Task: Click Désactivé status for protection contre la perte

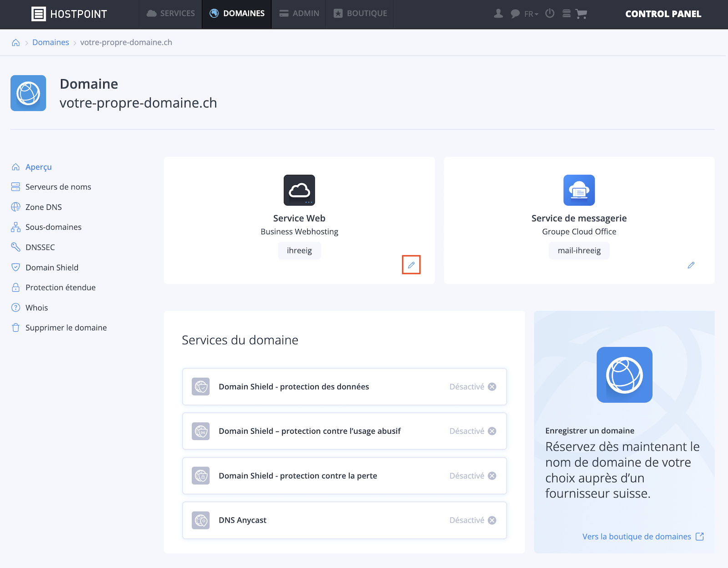Action: (473, 476)
